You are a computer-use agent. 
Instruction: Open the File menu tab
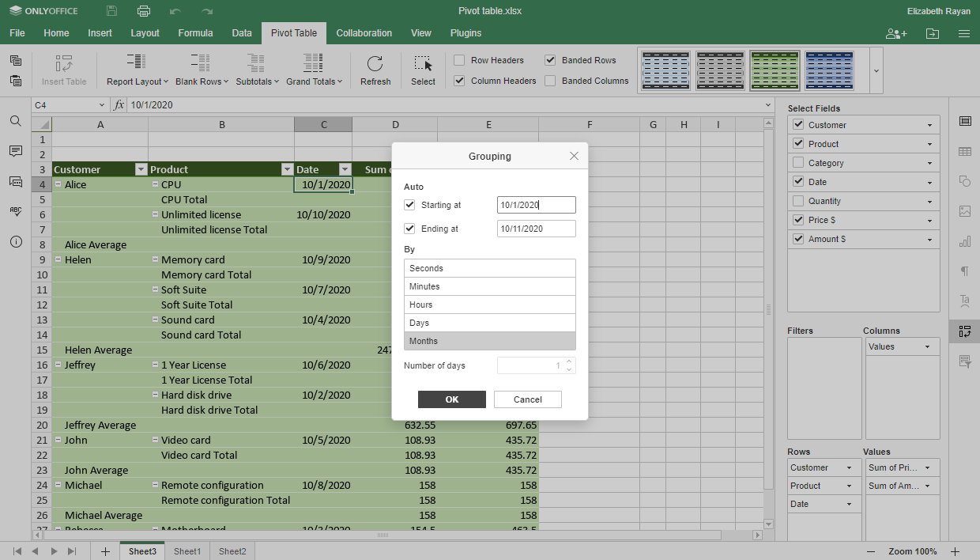(x=17, y=33)
